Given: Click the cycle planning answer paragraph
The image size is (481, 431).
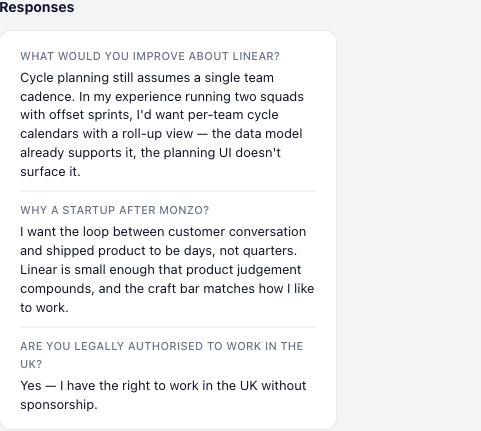Looking at the screenshot, I should click(x=162, y=124).
